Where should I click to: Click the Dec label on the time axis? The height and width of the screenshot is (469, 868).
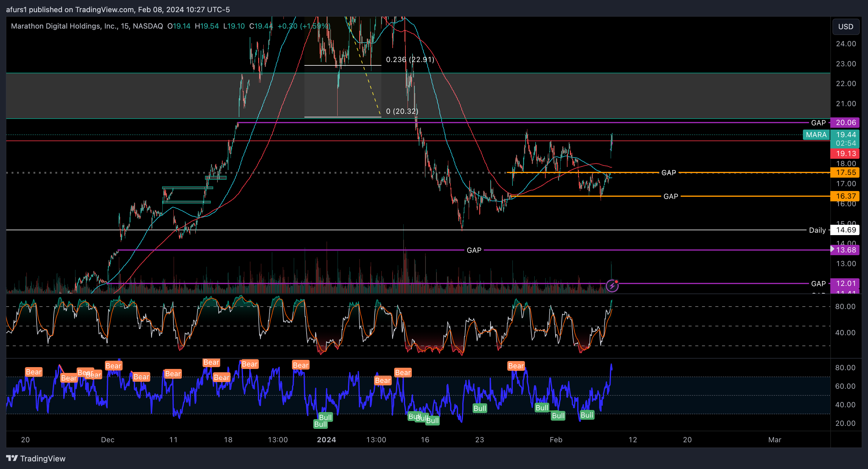coord(107,440)
